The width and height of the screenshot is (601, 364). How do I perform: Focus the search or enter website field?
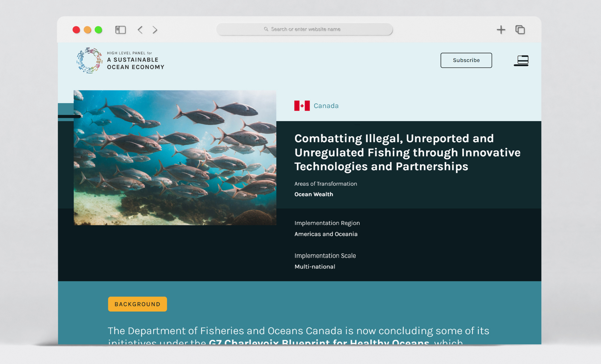[305, 29]
